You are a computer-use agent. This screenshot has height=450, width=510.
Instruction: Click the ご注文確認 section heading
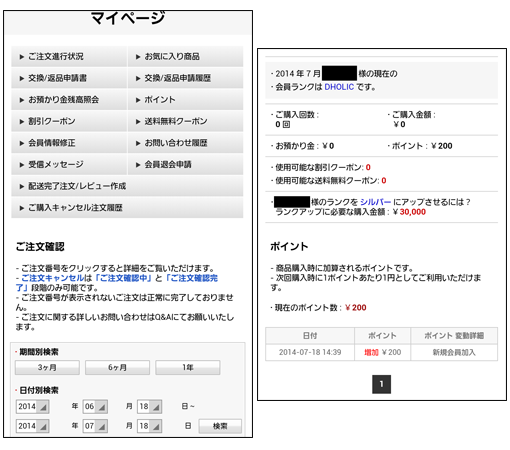(x=40, y=247)
